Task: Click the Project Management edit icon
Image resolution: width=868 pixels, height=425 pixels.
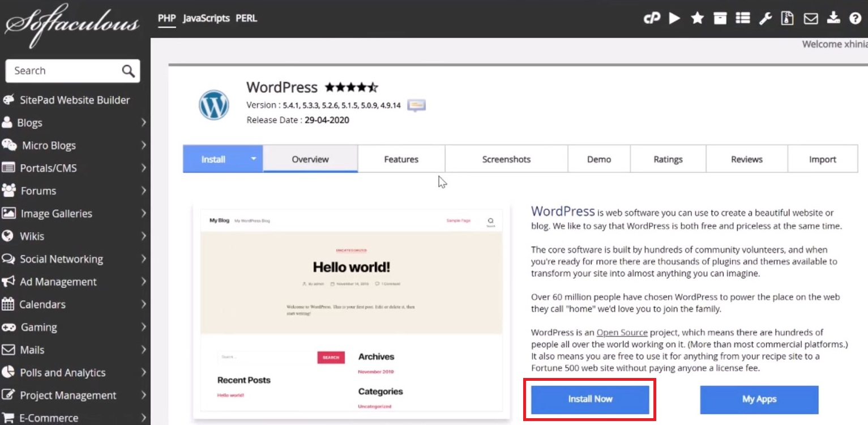Action: pyautogui.click(x=8, y=395)
